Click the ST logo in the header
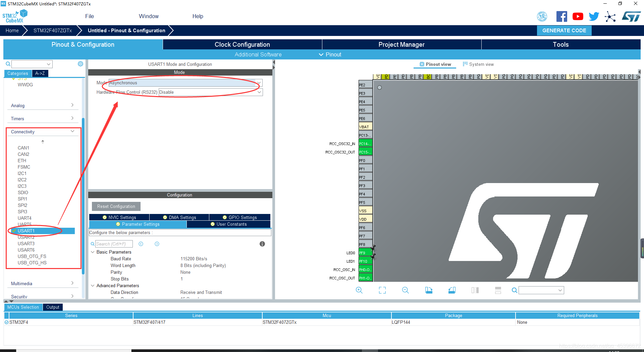Screen dimensions: 644x352 [x=631, y=16]
